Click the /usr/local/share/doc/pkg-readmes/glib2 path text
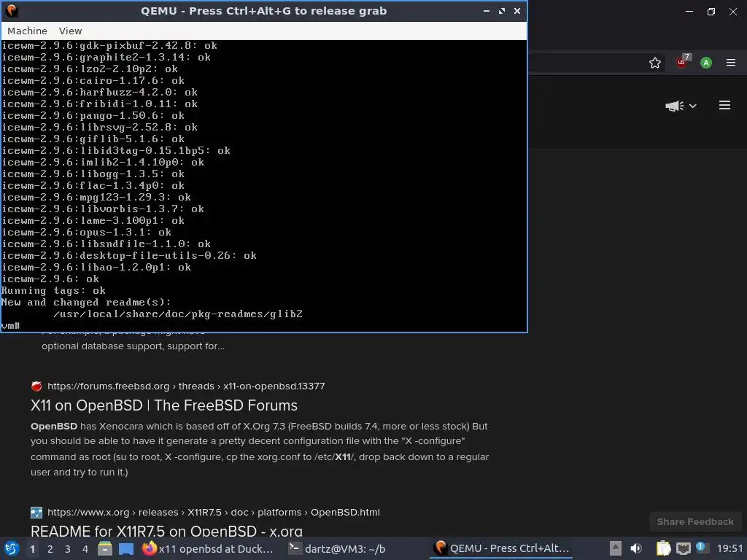Screen dimensions: 747x560 pyautogui.click(x=178, y=314)
